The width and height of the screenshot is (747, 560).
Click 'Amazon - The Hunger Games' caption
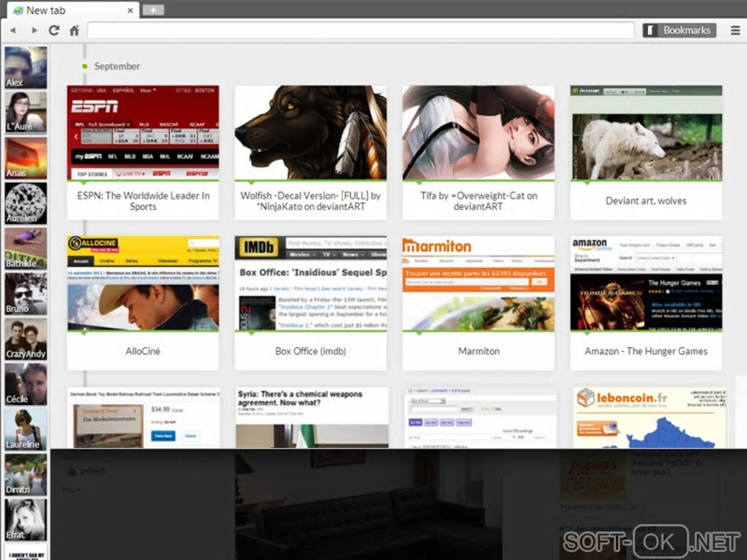click(646, 351)
